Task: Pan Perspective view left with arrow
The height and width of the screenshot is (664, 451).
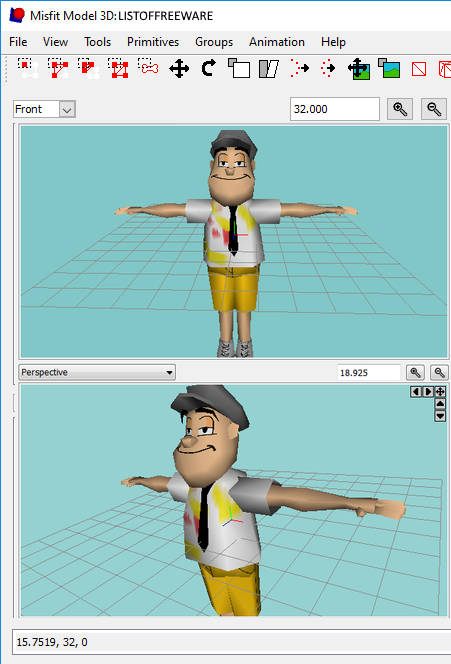Action: 415,392
